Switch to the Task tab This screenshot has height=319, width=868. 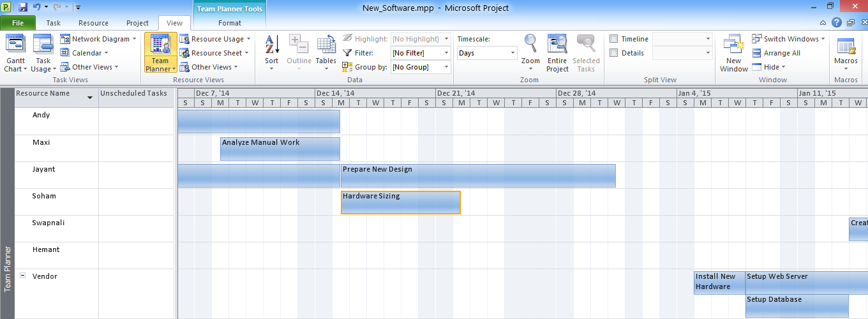coord(54,23)
